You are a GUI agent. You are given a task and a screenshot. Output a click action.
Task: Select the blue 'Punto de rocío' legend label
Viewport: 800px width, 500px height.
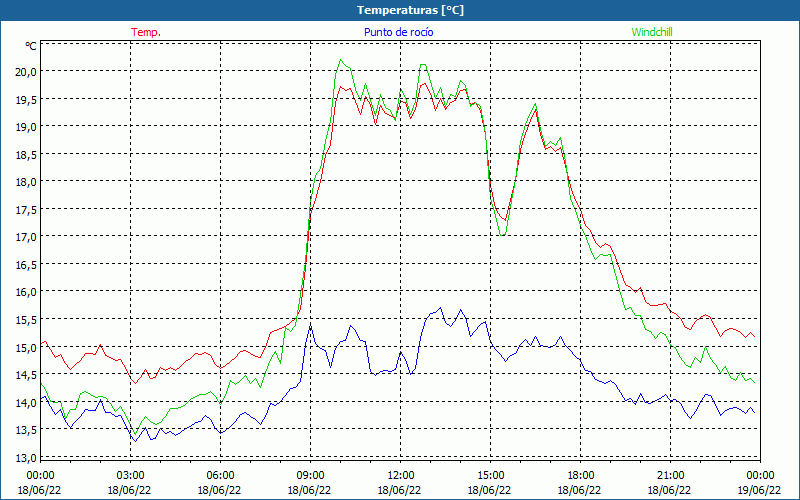398,32
